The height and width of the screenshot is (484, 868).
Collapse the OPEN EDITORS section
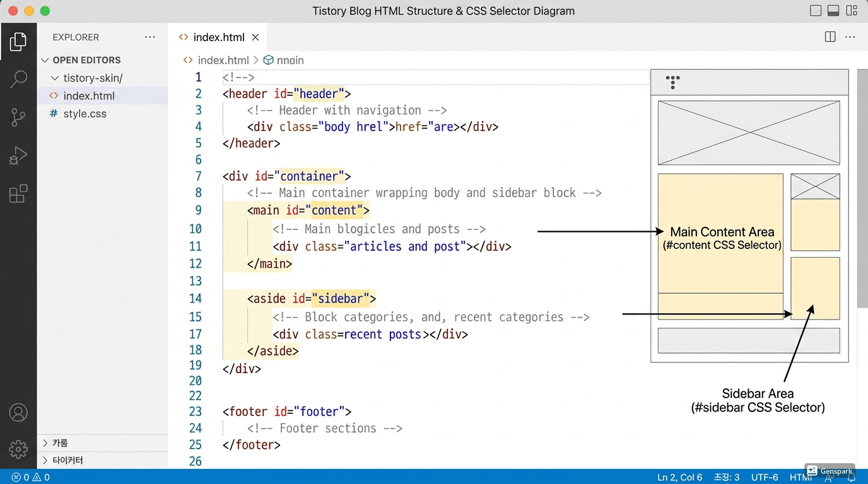click(x=45, y=60)
